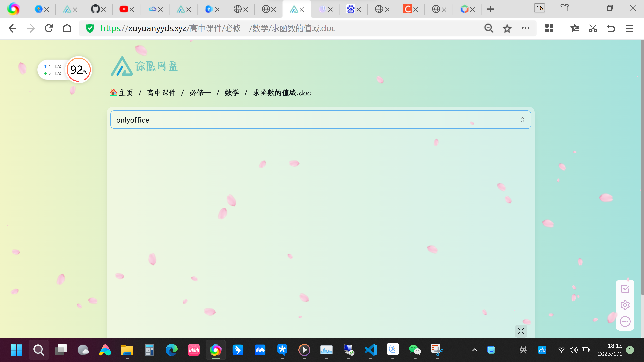The width and height of the screenshot is (644, 362).
Task: Open the settings gear sidebar icon
Action: [625, 305]
